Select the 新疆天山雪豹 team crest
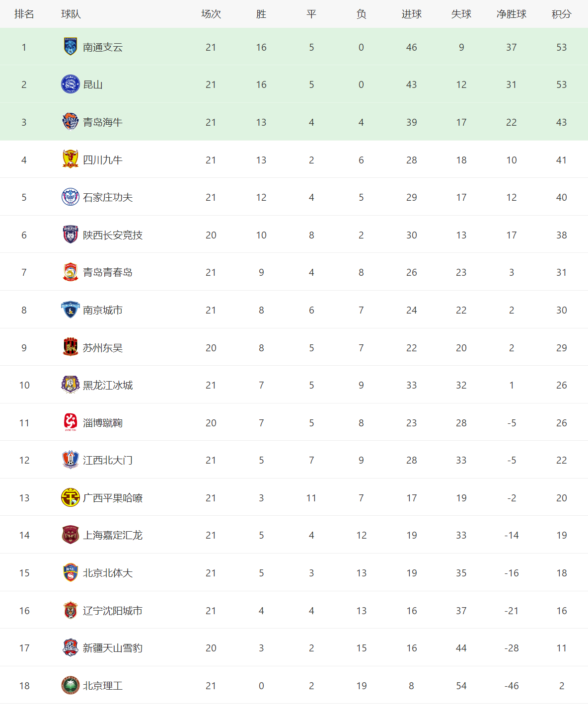Image resolution: width=588 pixels, height=718 pixels. tap(71, 647)
